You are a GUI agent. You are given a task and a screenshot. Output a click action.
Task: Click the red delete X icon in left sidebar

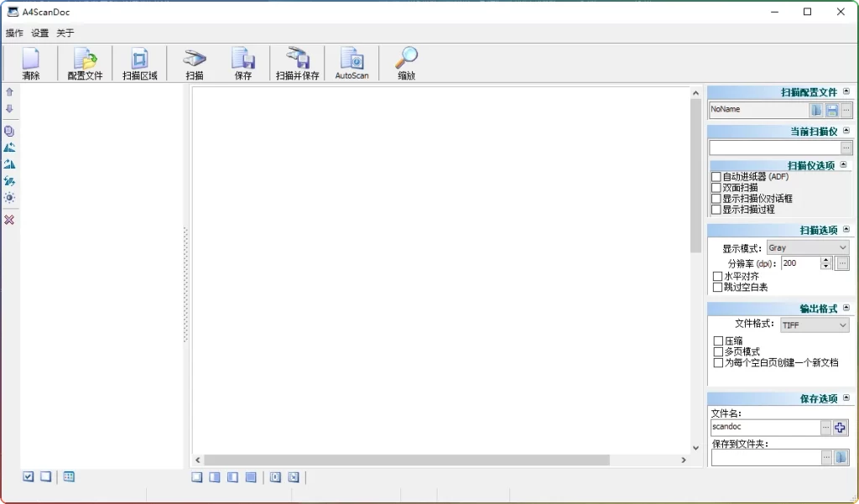(9, 220)
